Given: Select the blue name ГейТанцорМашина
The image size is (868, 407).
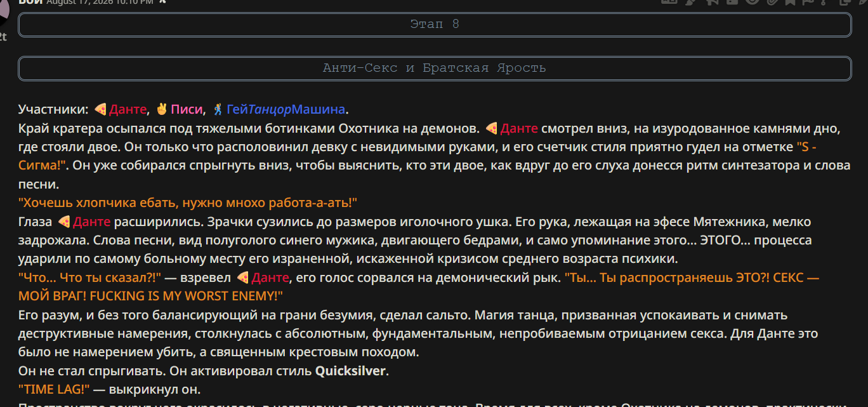Looking at the screenshot, I should [286, 110].
